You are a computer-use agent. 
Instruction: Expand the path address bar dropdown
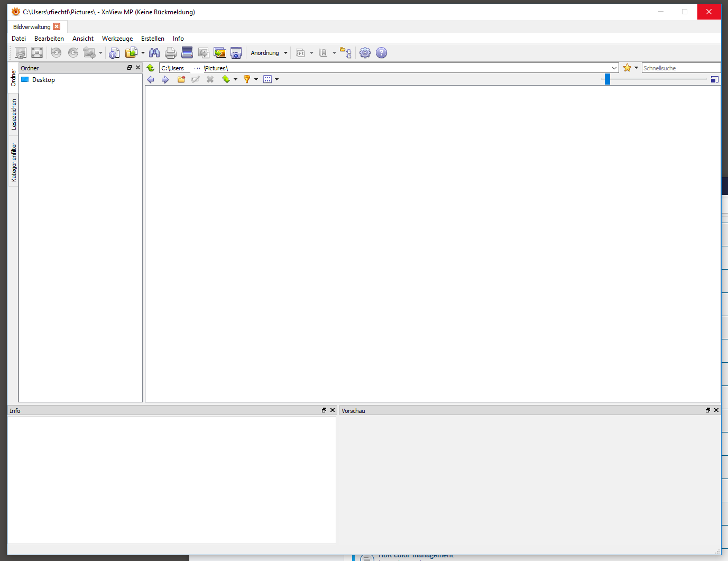click(614, 68)
